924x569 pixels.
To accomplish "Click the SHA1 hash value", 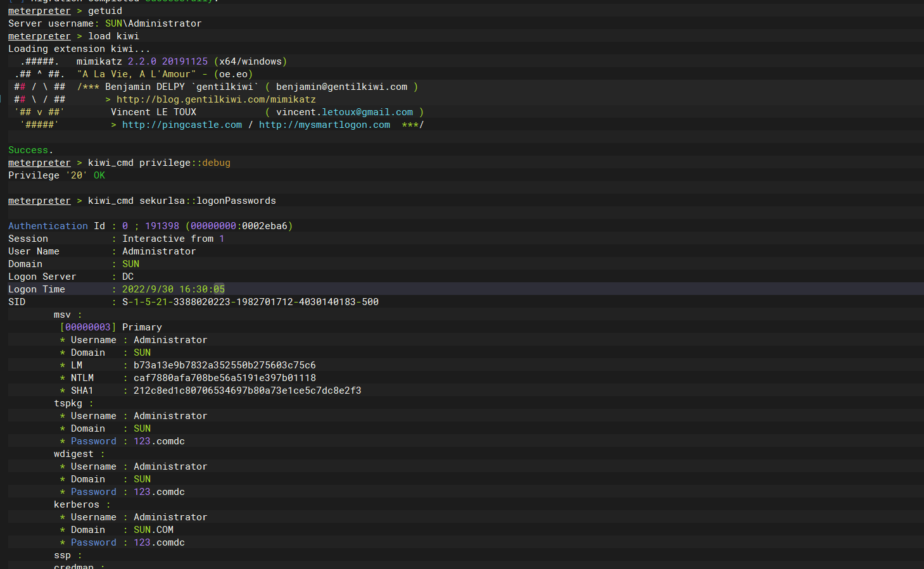I will 248,391.
